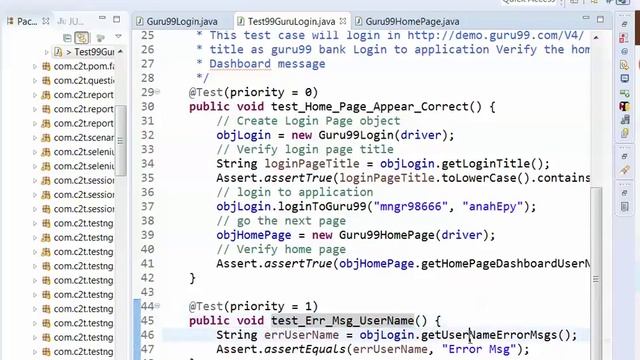Restore the top right minimized view stack
This screenshot has width=640, height=360.
click(624, 24)
